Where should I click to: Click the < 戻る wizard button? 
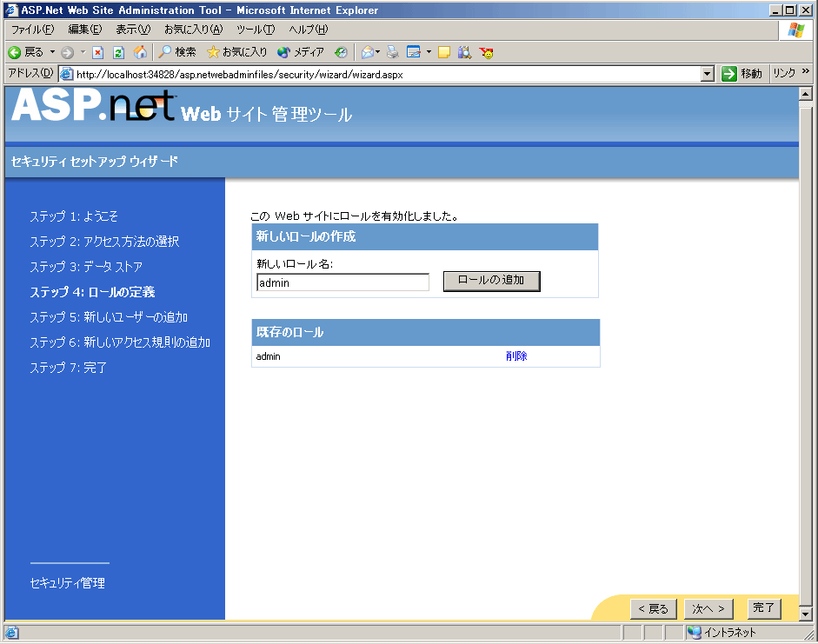(x=653, y=608)
